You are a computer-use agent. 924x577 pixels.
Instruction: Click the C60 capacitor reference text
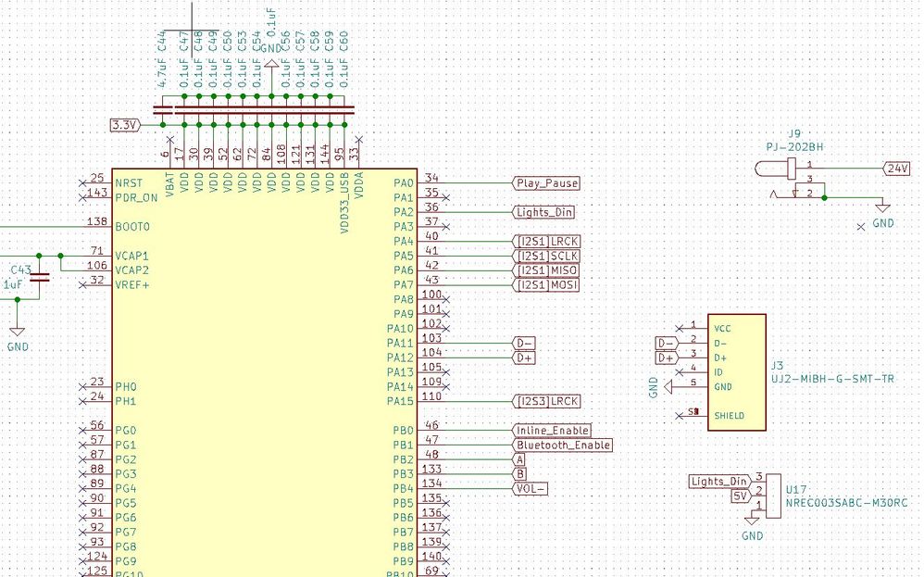click(x=344, y=41)
